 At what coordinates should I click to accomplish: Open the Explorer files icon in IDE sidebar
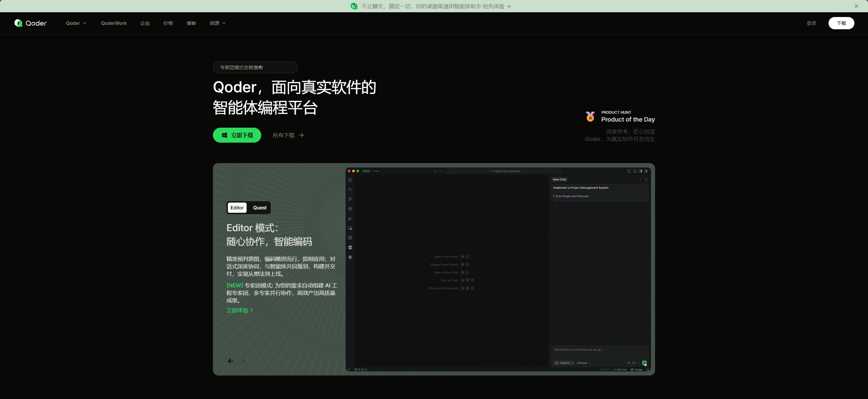tap(350, 180)
